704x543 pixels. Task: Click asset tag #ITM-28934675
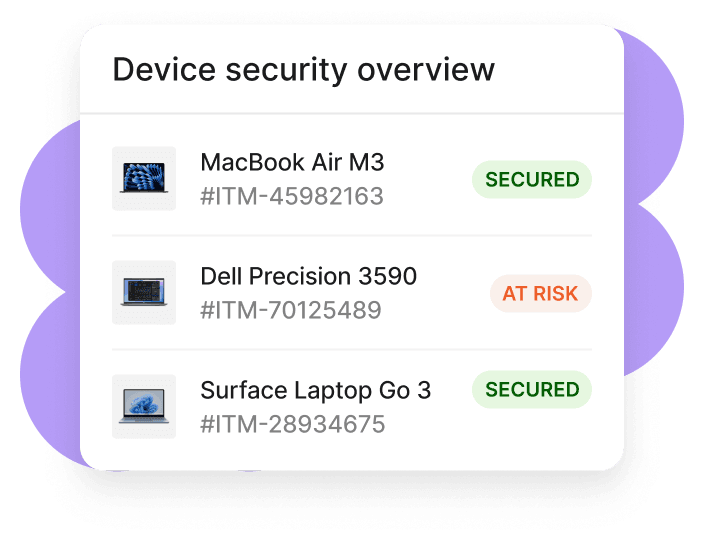293,424
